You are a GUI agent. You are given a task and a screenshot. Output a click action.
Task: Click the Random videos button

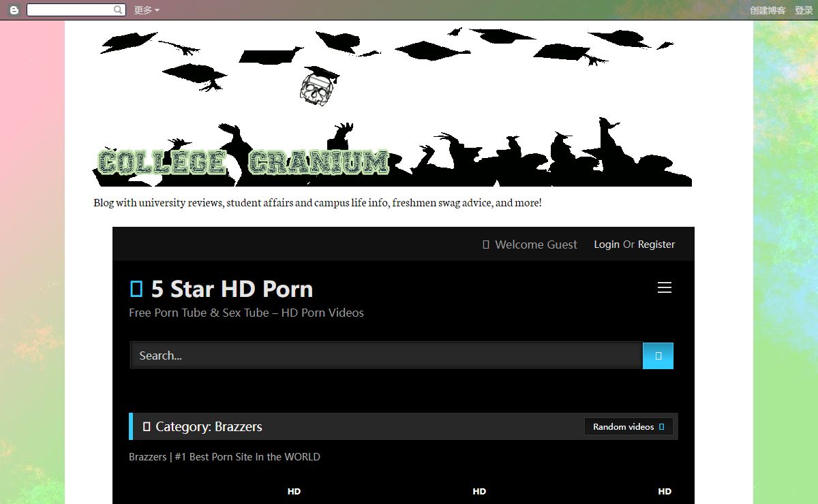point(628,427)
